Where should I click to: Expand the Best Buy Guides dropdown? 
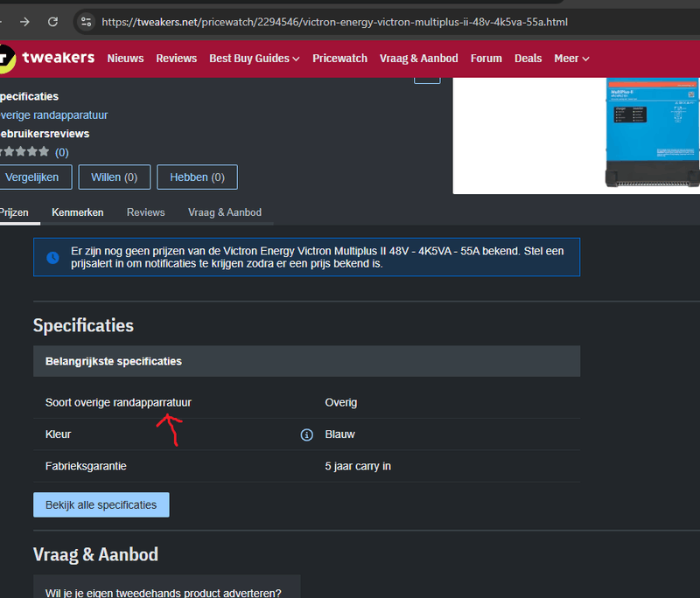(x=255, y=59)
